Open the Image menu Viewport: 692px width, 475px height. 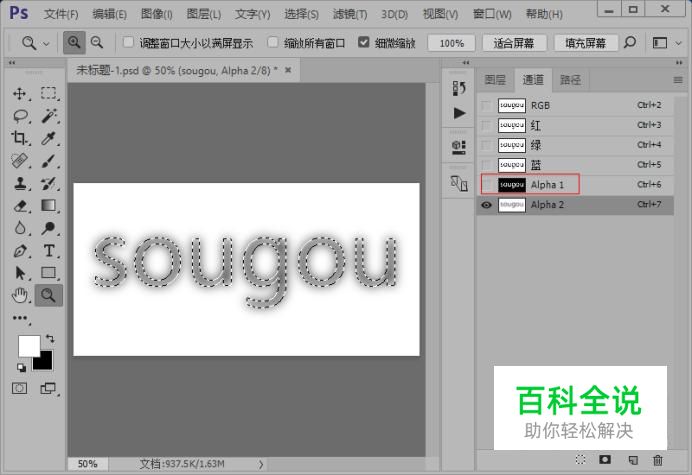(156, 14)
